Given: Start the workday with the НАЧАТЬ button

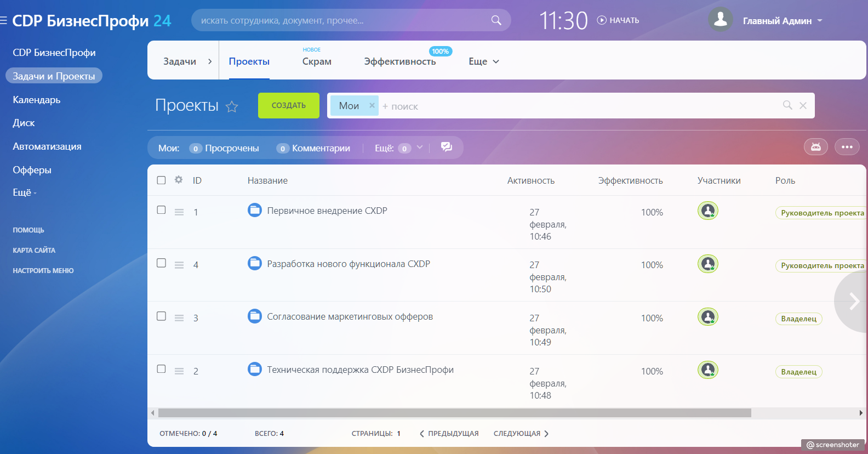Looking at the screenshot, I should tap(618, 20).
